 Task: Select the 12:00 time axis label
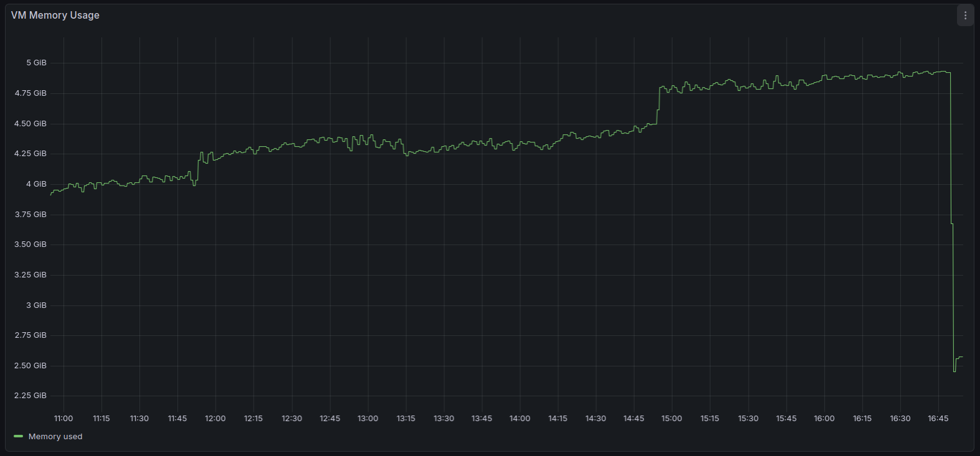pos(215,419)
